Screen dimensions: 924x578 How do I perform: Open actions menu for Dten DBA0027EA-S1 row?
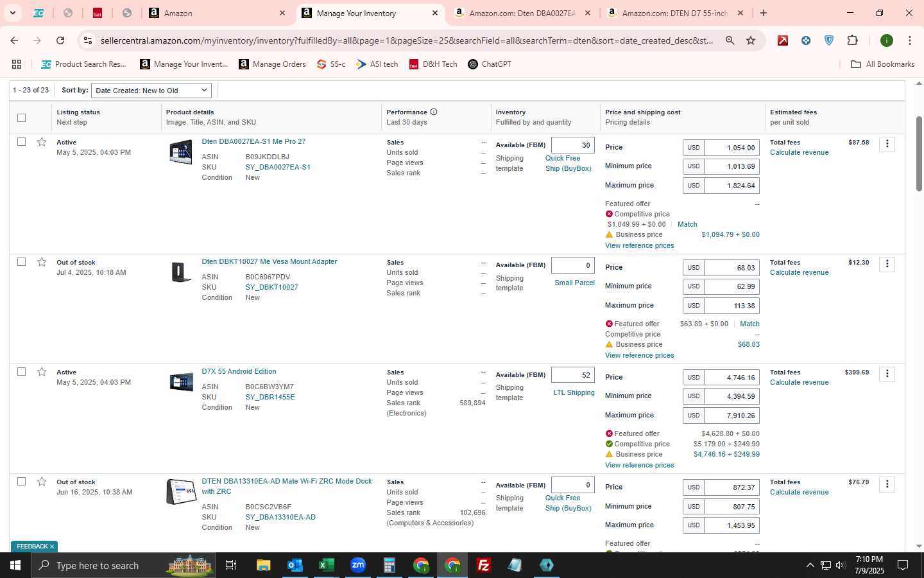[x=887, y=144]
